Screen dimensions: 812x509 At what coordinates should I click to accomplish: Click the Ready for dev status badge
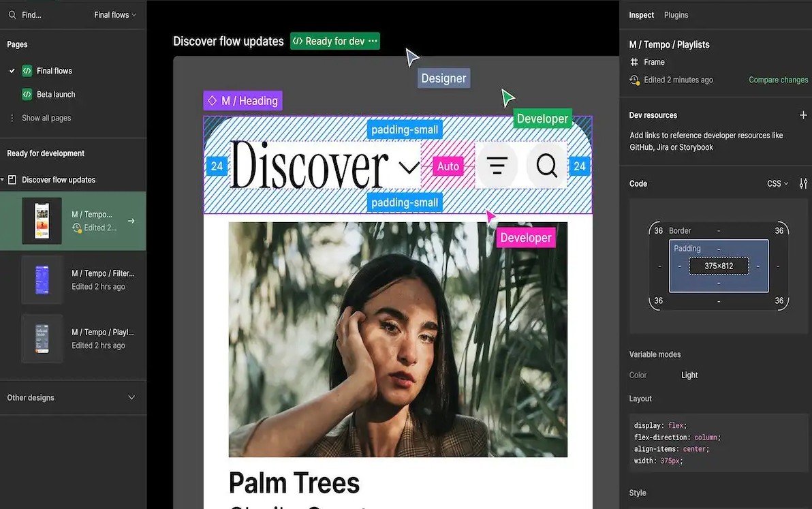329,42
